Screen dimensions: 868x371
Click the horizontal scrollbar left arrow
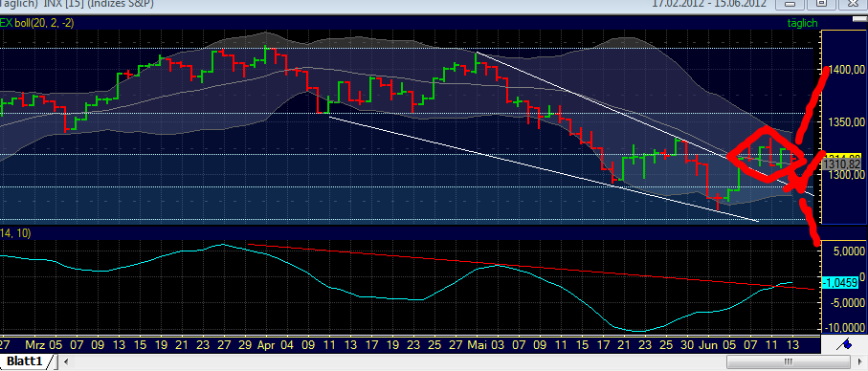pyautogui.click(x=67, y=362)
